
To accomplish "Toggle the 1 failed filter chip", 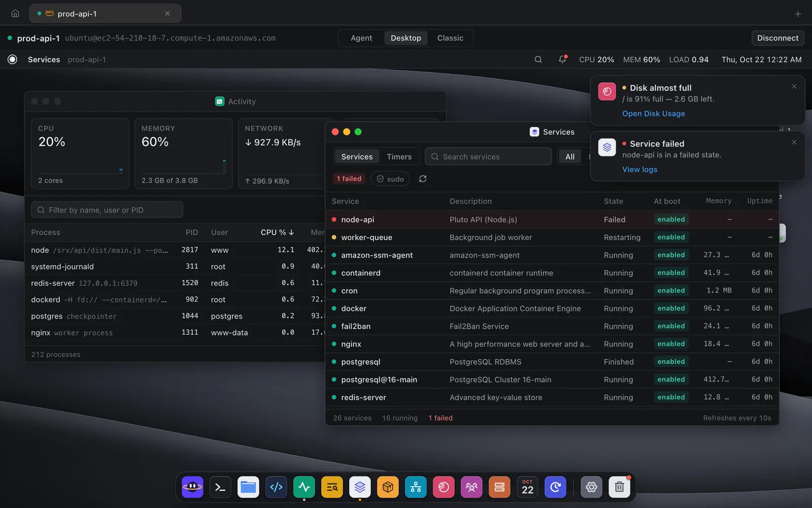I will click(x=349, y=179).
